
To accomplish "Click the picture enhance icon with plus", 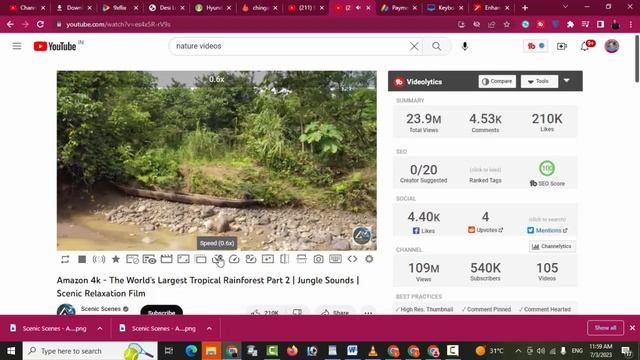I will 268,259.
